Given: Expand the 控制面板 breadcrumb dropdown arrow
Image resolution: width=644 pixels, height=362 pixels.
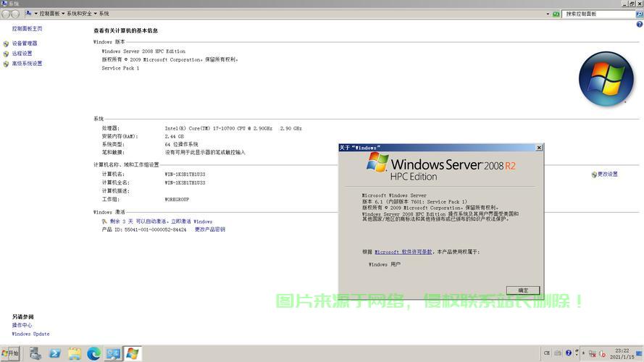Looking at the screenshot, I should pos(63,14).
